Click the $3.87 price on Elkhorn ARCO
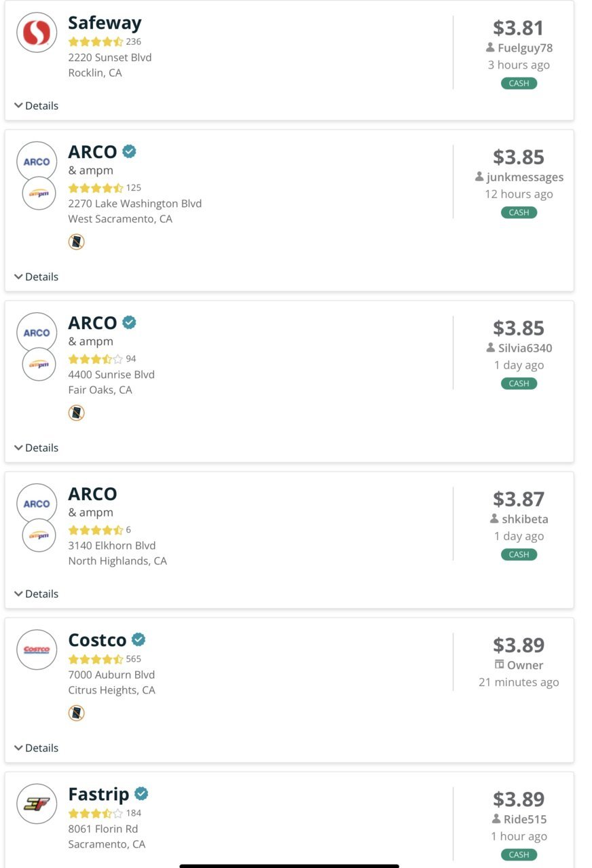The width and height of the screenshot is (592, 868). click(x=519, y=499)
